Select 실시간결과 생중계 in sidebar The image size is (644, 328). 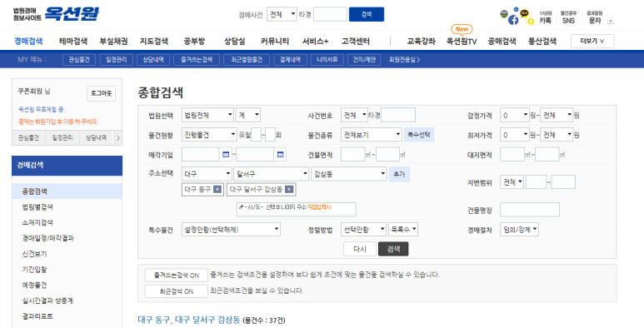[47, 301]
